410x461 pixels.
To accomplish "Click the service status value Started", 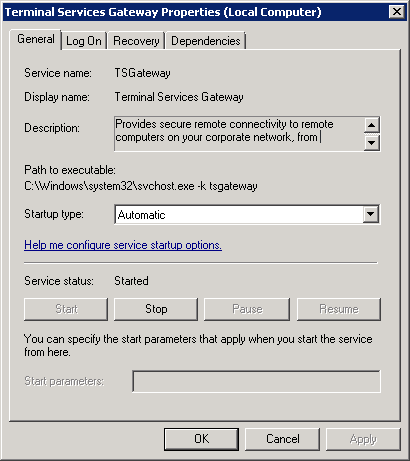I will pos(131,281).
